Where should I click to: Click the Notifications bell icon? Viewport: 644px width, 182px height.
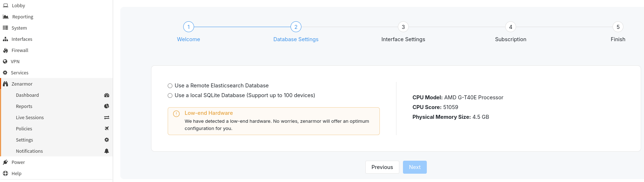(107, 151)
